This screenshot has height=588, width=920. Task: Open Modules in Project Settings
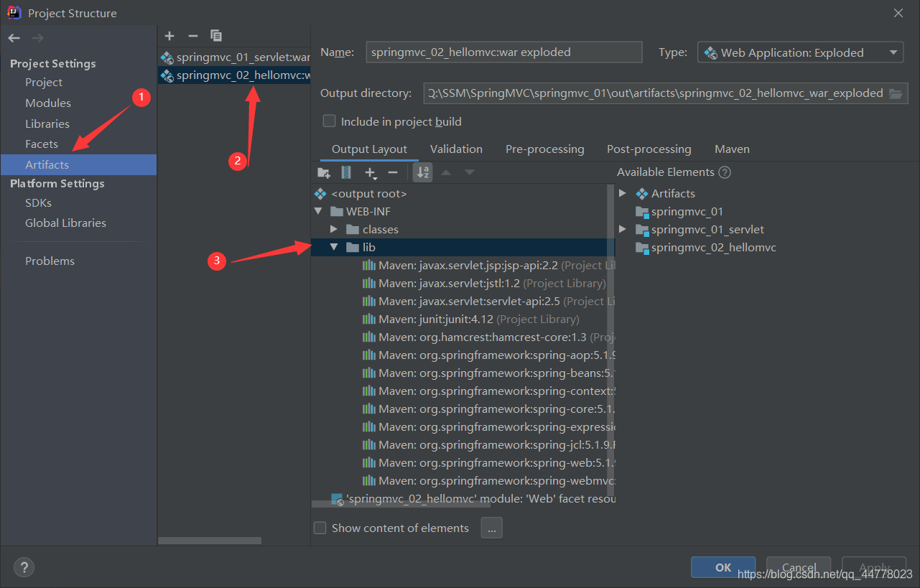[x=48, y=103]
